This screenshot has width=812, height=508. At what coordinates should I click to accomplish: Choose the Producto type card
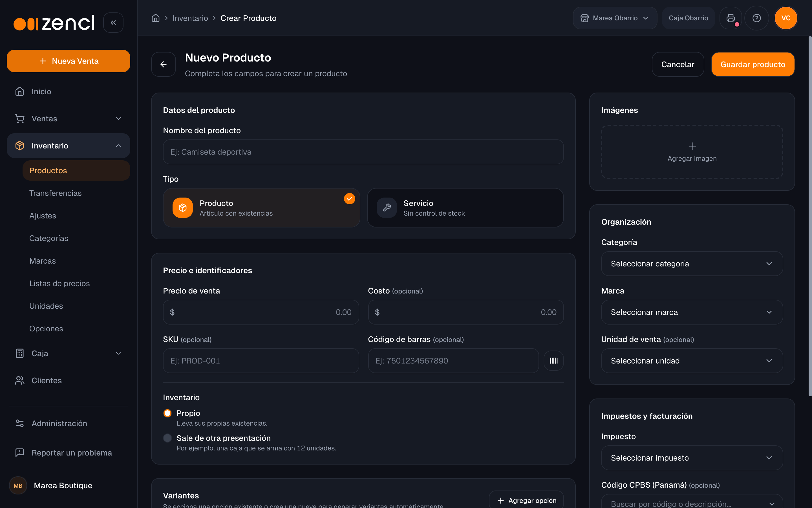click(x=261, y=208)
